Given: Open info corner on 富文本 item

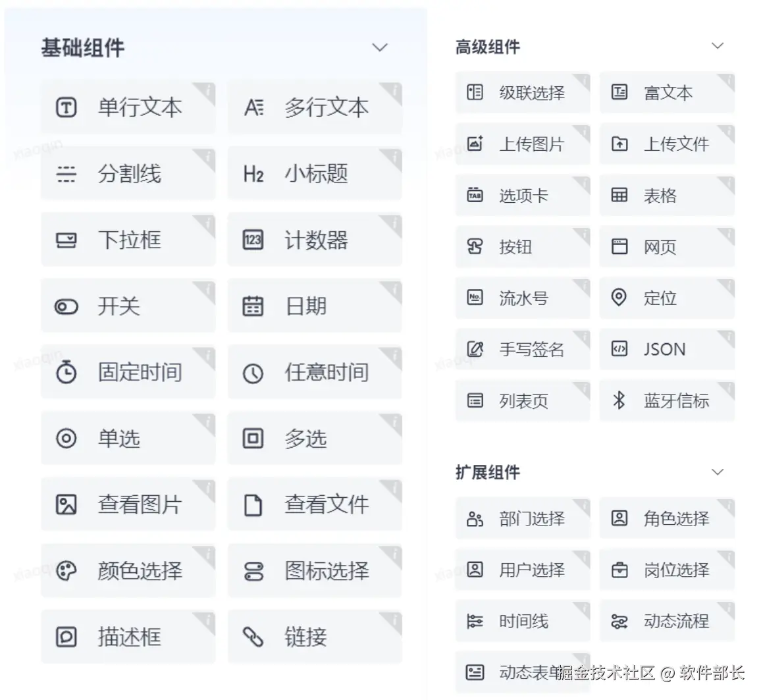Looking at the screenshot, I should 728,80.
